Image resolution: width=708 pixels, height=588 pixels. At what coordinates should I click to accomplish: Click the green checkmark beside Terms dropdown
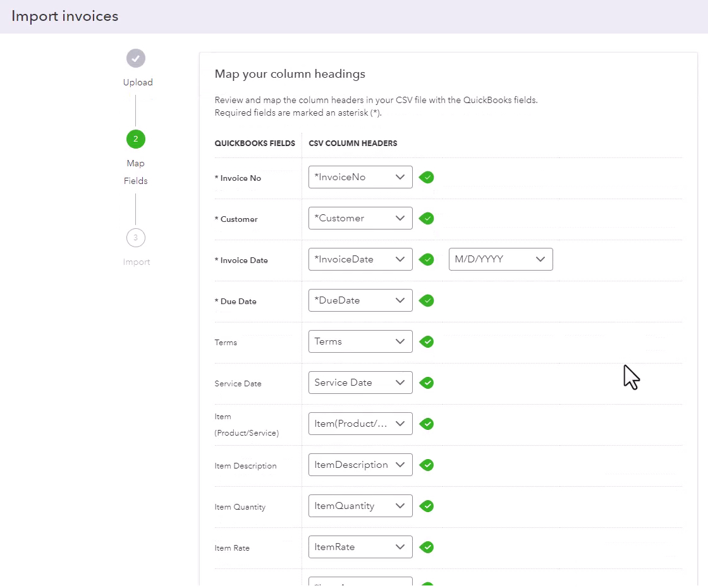tap(426, 342)
